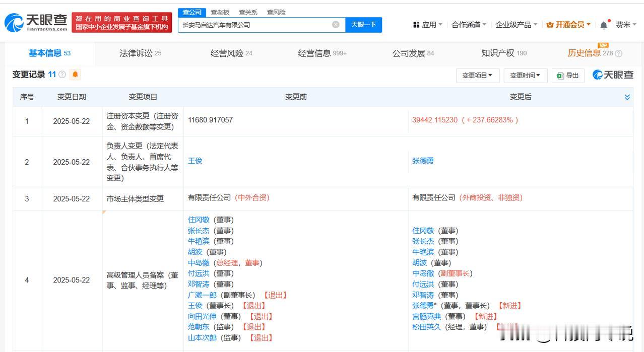The height and width of the screenshot is (352, 644).
Task: Collapse table with the double chevron icon
Action: 627,97
